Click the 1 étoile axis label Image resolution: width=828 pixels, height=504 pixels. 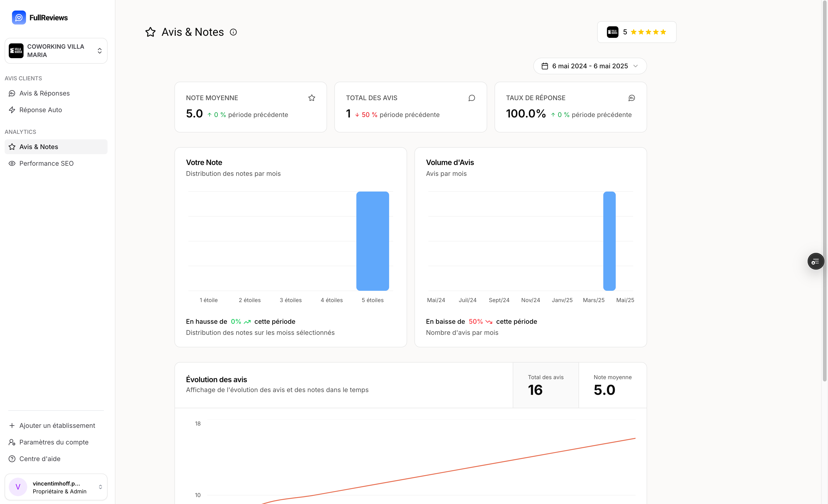[208, 300]
